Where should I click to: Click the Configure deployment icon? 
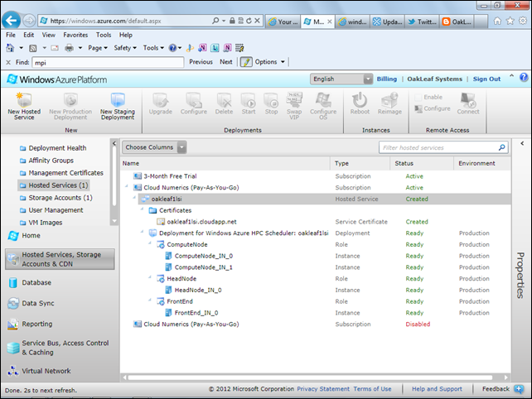[194, 99]
